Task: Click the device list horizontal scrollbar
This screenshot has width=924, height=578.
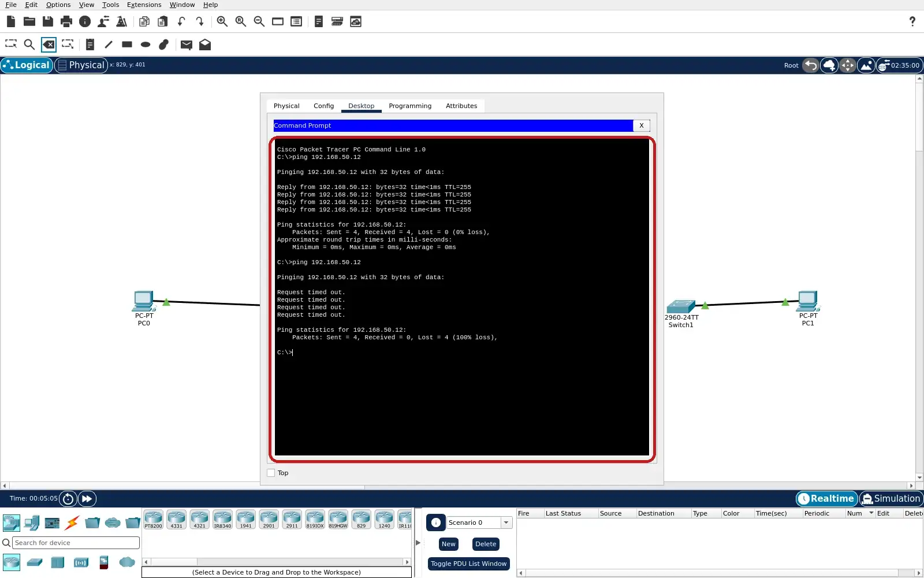Action: (x=277, y=562)
